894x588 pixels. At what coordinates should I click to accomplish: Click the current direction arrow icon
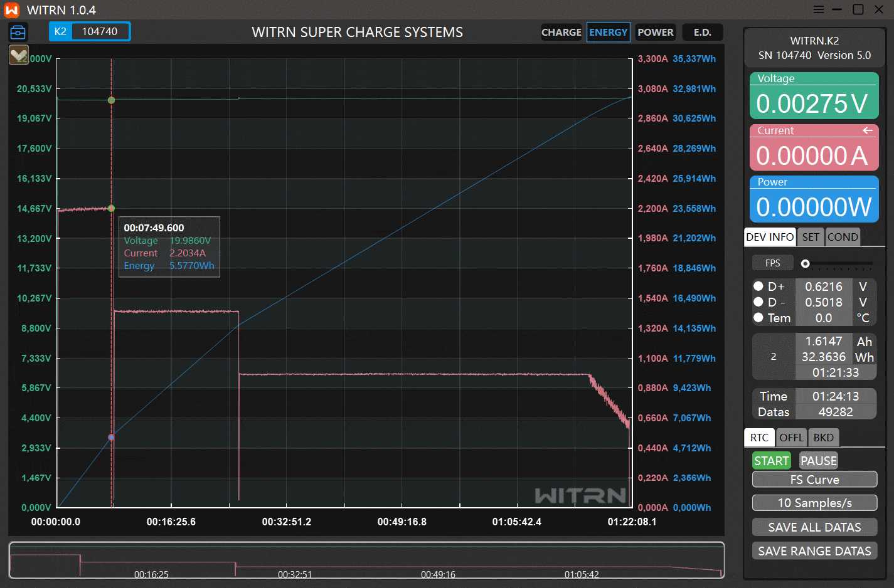868,130
